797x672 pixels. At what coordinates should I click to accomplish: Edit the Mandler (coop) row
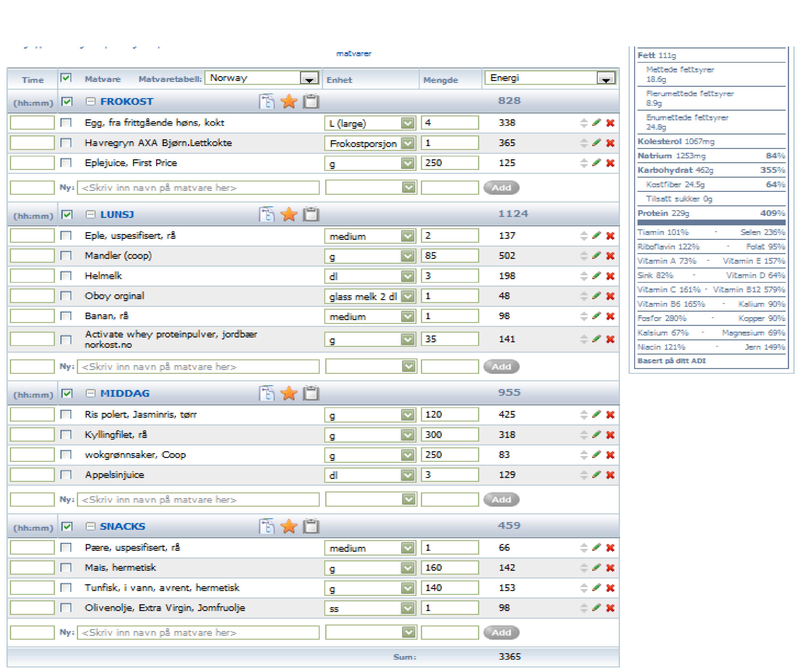point(597,256)
